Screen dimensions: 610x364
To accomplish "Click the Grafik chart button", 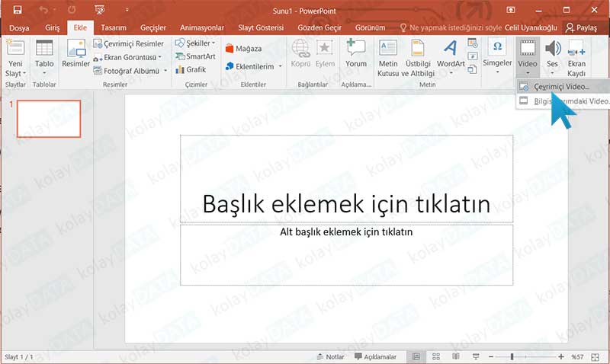I will tap(191, 69).
